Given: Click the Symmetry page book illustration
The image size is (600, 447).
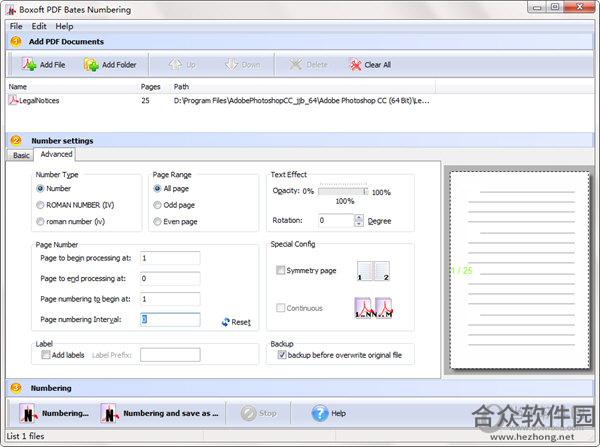Looking at the screenshot, I should pyautogui.click(x=373, y=271).
